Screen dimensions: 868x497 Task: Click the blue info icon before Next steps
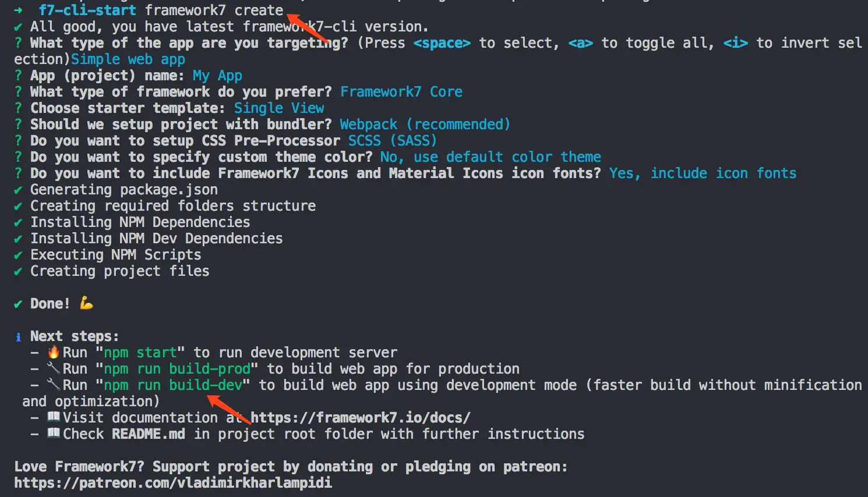(18, 337)
